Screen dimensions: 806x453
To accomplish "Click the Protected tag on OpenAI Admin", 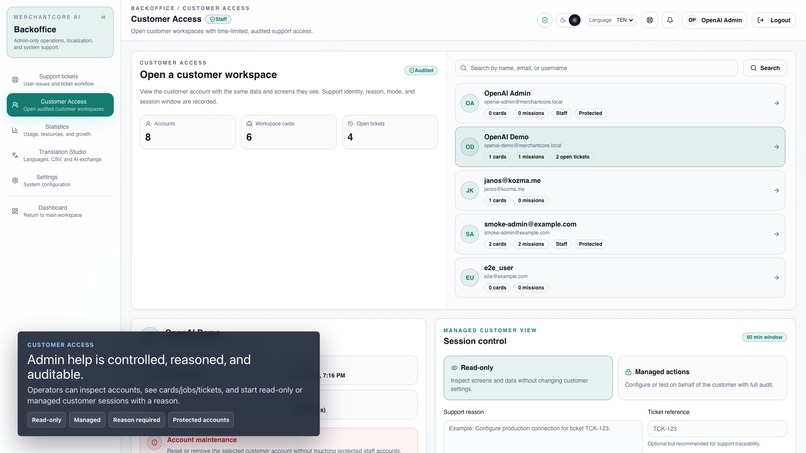I will click(590, 113).
